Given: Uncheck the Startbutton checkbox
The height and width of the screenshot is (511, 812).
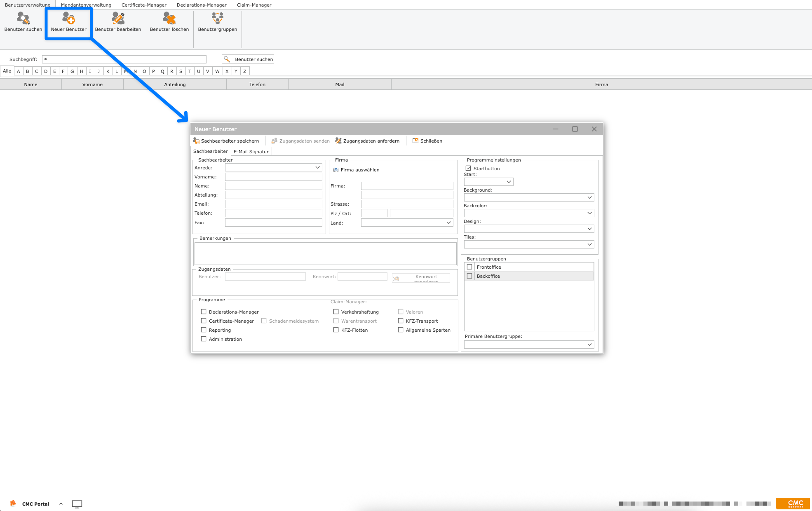Looking at the screenshot, I should click(x=468, y=169).
